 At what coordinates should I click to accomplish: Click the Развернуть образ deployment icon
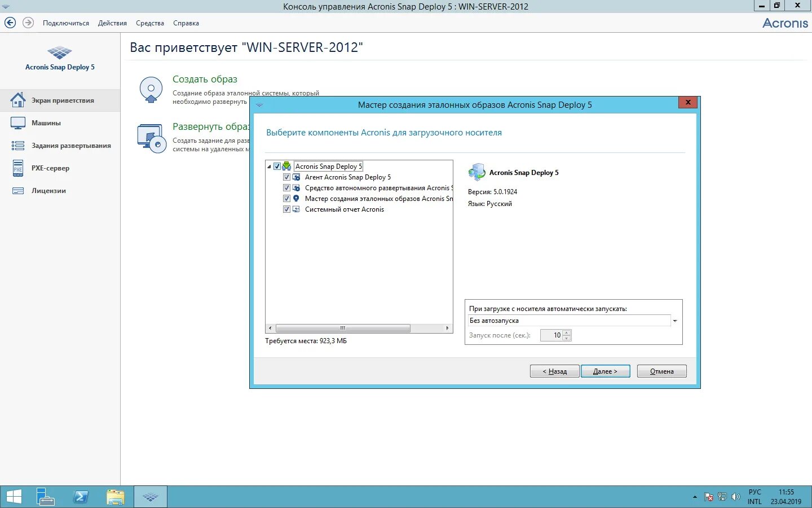(x=152, y=138)
